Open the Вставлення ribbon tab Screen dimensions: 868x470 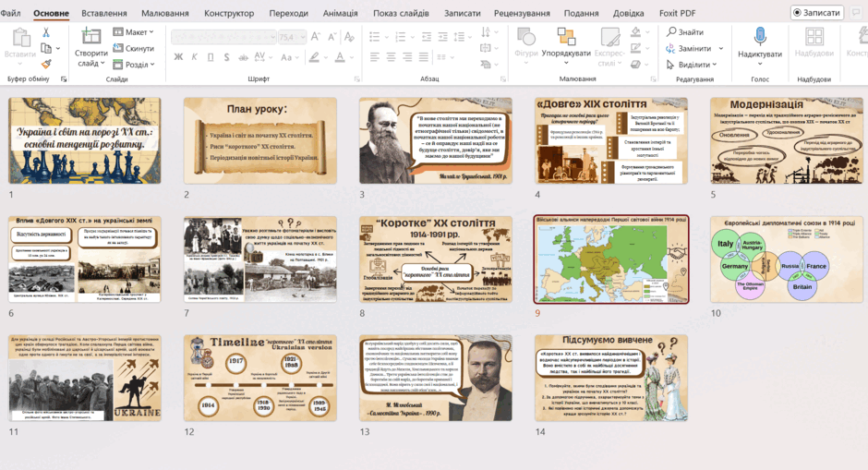tap(104, 13)
